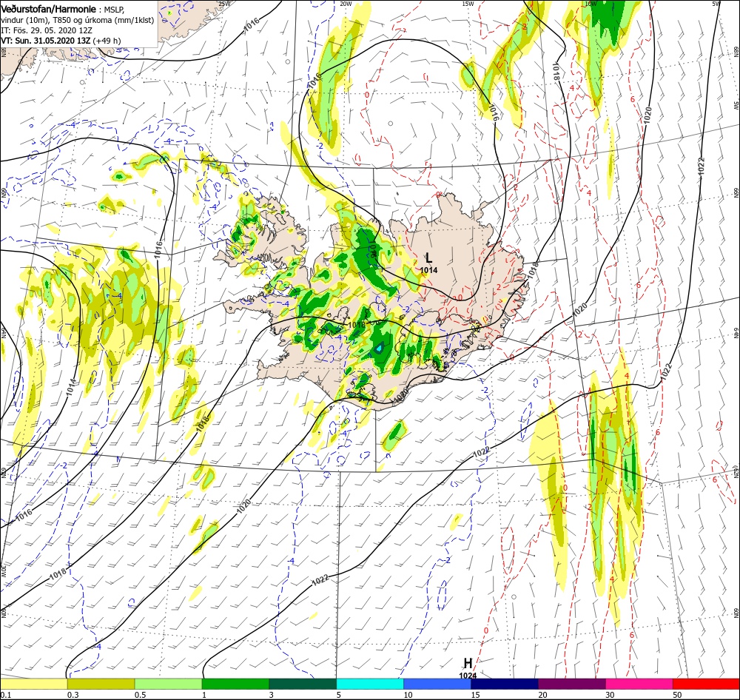Image resolution: width=740 pixels, height=700 pixels.
Task: Click the '20W' longitude label at top
Action: [x=346, y=3]
